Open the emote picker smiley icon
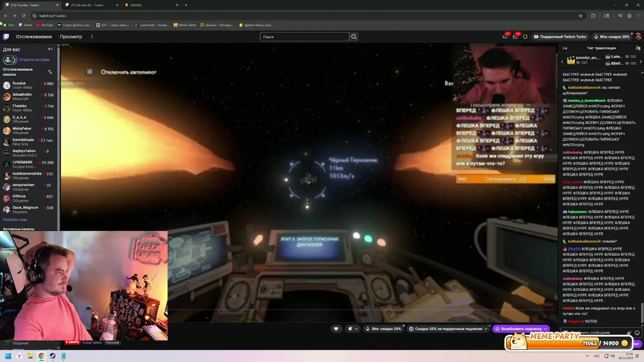Viewport: 644px width, 362px height. tap(637, 333)
